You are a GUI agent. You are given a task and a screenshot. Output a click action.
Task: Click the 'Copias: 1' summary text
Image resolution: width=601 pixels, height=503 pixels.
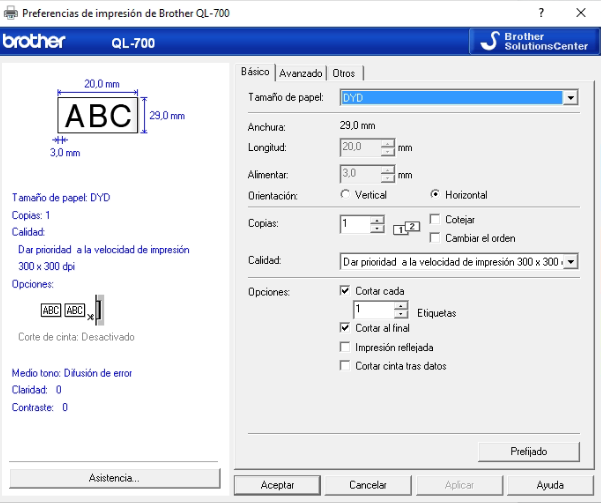click(x=31, y=215)
